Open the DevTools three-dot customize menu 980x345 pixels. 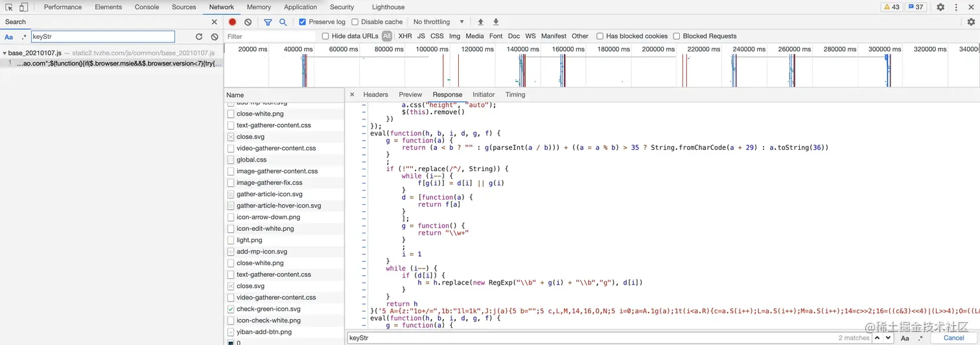[956, 7]
